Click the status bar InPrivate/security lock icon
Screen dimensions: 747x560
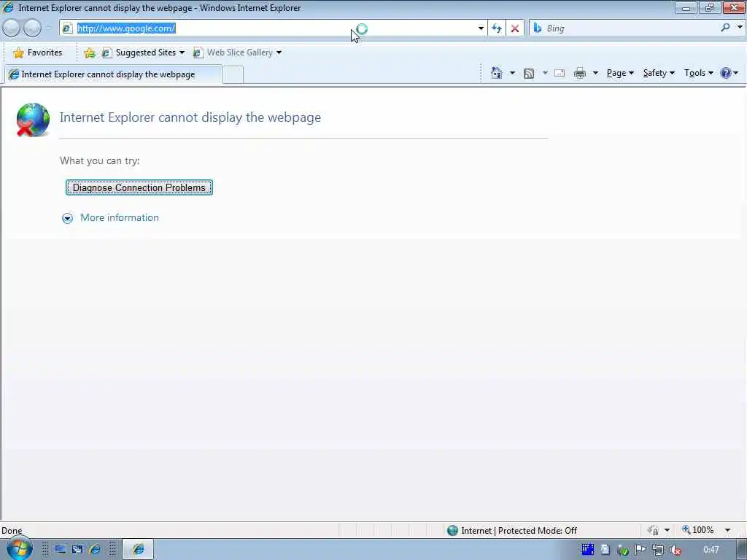(x=653, y=530)
